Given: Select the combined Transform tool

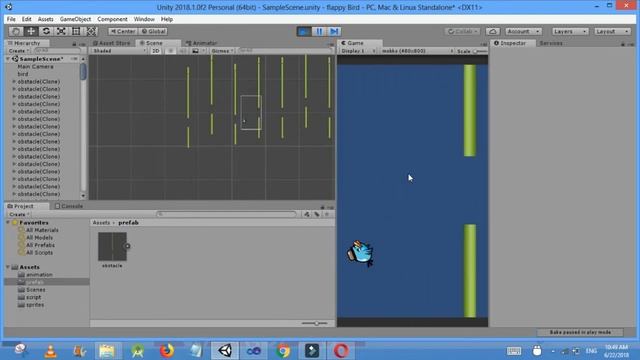Looking at the screenshot, I should 91,31.
